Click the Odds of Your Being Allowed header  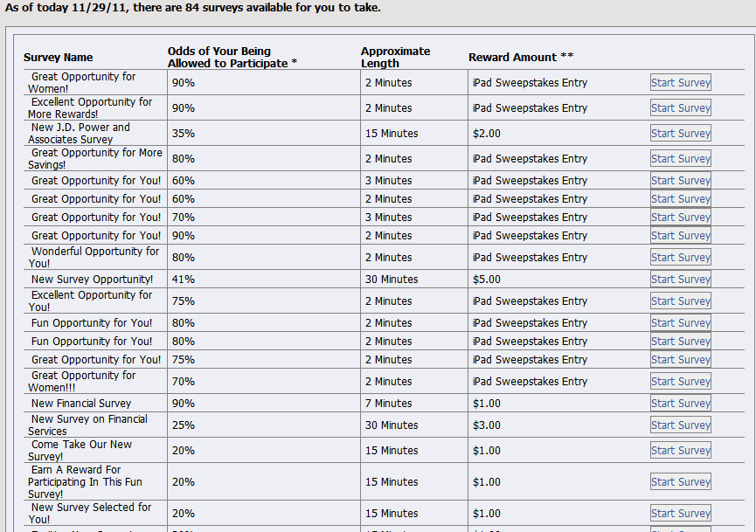[232, 58]
